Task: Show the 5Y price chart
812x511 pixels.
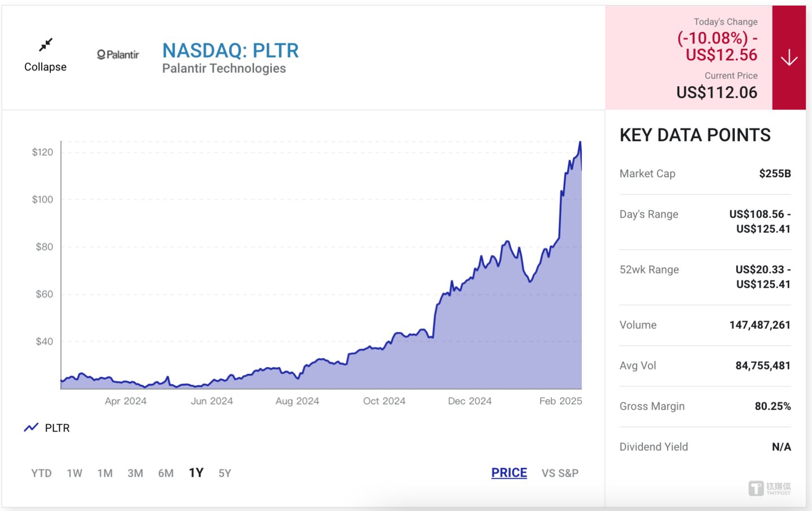Action: click(225, 473)
